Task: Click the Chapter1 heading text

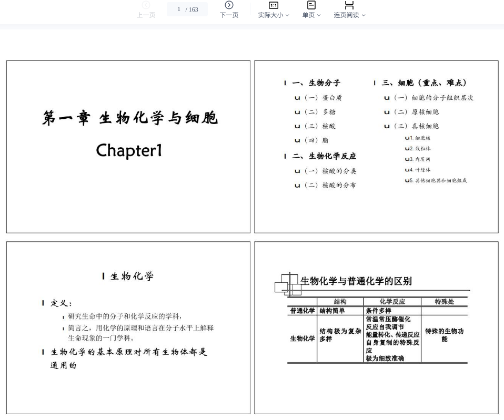Action: (129, 151)
